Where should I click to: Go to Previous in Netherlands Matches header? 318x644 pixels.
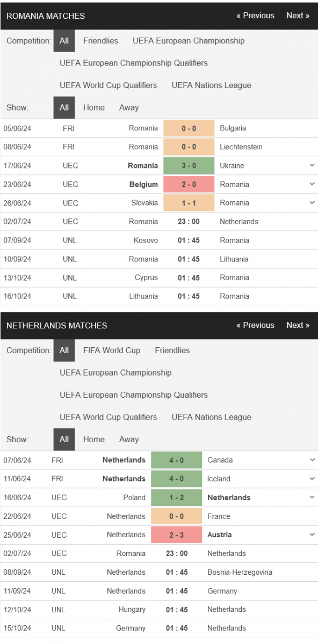coord(255,325)
